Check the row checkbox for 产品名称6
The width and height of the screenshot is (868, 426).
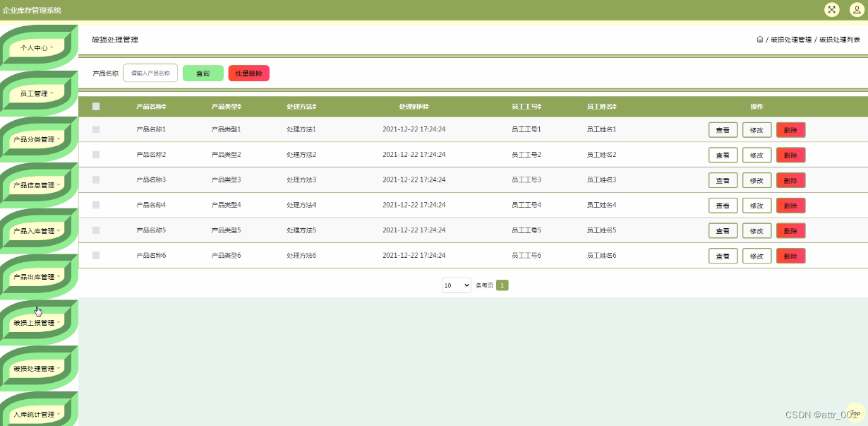pyautogui.click(x=96, y=255)
